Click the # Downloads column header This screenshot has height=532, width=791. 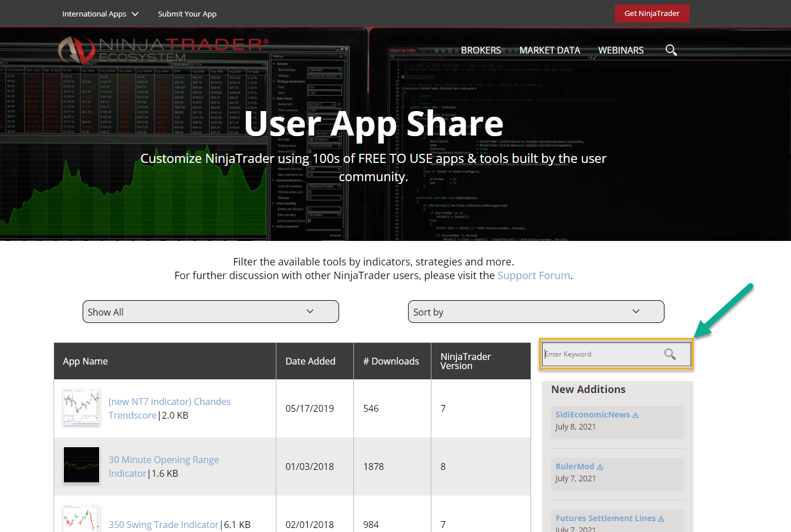tap(391, 361)
